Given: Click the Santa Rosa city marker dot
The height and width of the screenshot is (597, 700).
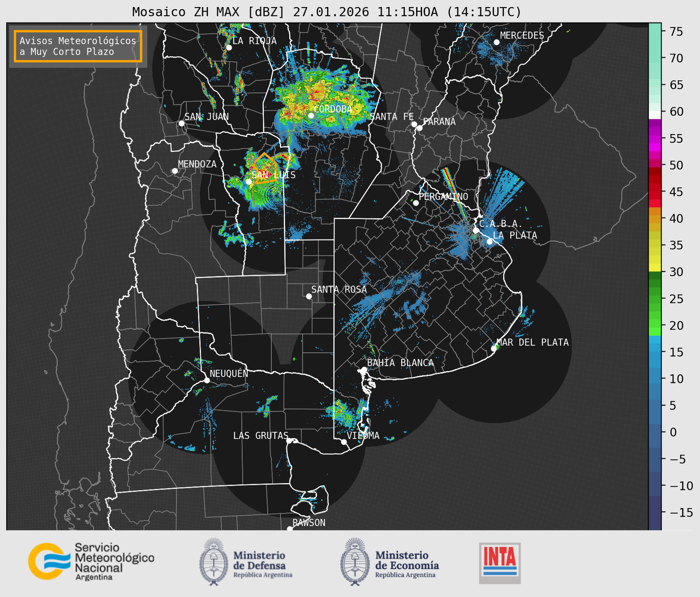Looking at the screenshot, I should 309,296.
